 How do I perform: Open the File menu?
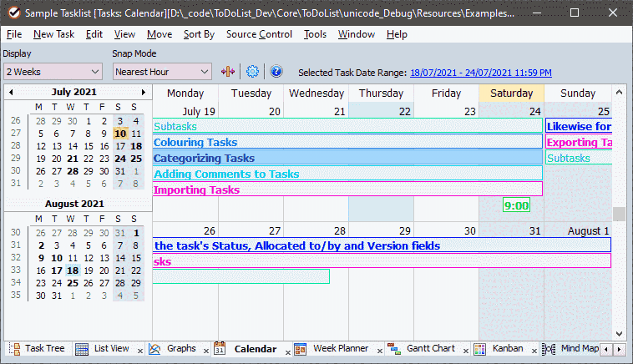[14, 34]
